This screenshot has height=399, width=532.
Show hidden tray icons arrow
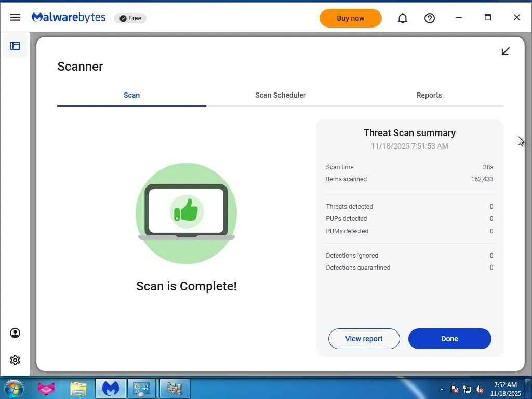442,389
